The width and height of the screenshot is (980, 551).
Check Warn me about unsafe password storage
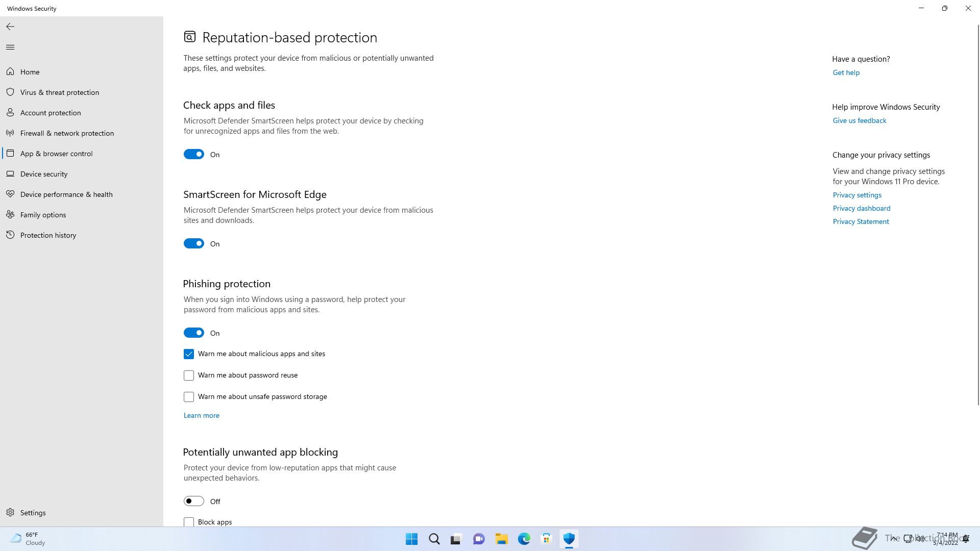pos(189,397)
